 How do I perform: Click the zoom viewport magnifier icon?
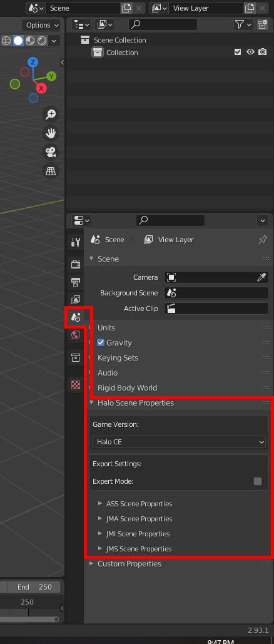coord(51,114)
